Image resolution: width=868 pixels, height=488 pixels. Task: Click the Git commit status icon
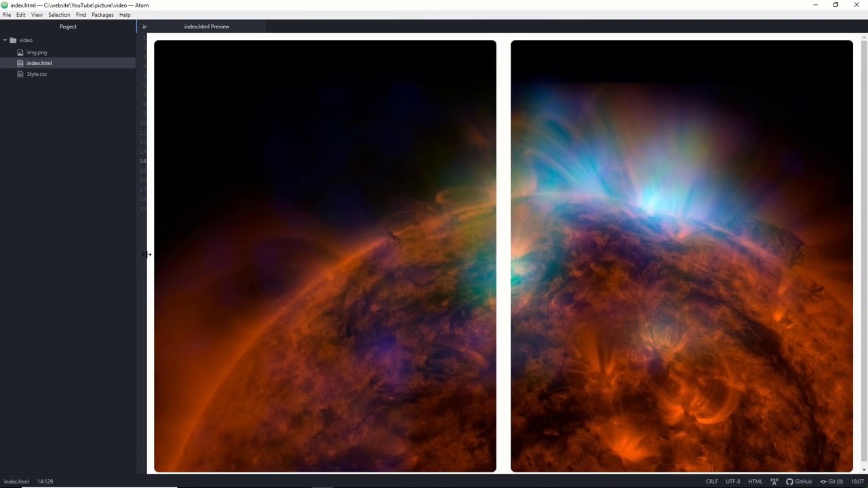[823, 482]
